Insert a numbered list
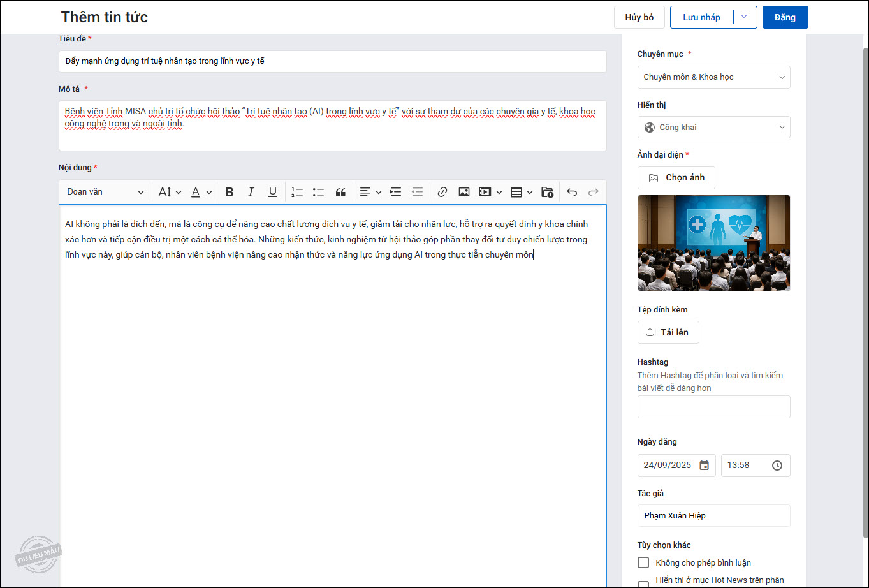 (x=297, y=192)
